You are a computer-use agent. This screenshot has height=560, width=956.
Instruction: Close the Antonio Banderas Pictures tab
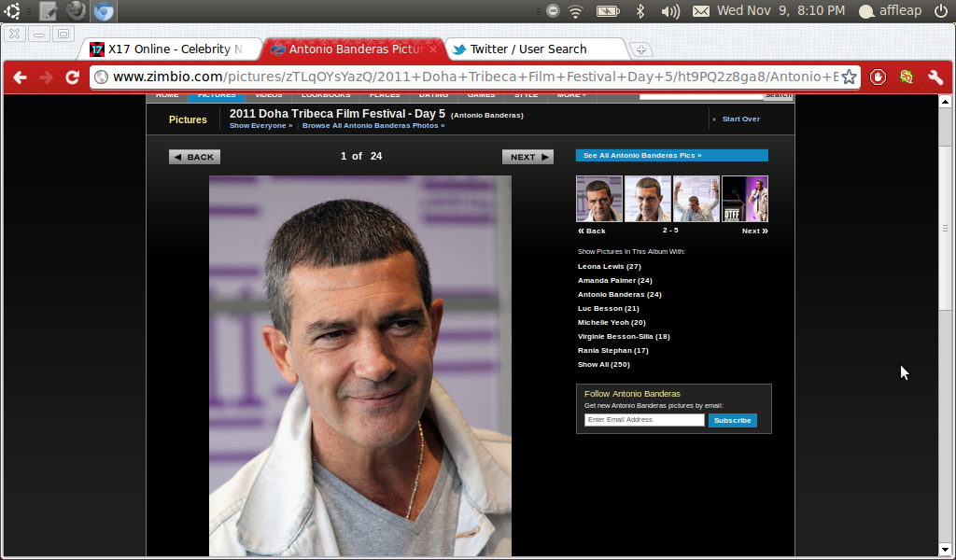click(x=433, y=49)
